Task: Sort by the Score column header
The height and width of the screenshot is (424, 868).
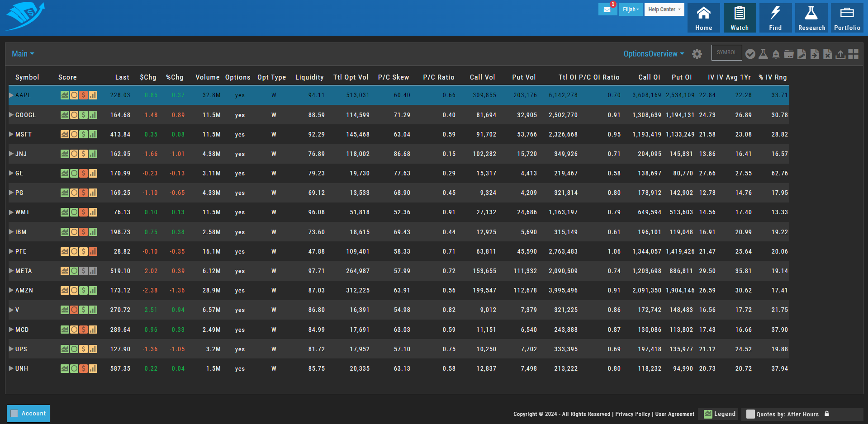Action: [67, 77]
